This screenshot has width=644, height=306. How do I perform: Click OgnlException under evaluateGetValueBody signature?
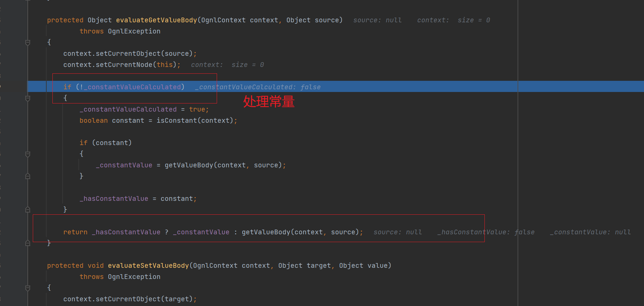click(x=134, y=31)
